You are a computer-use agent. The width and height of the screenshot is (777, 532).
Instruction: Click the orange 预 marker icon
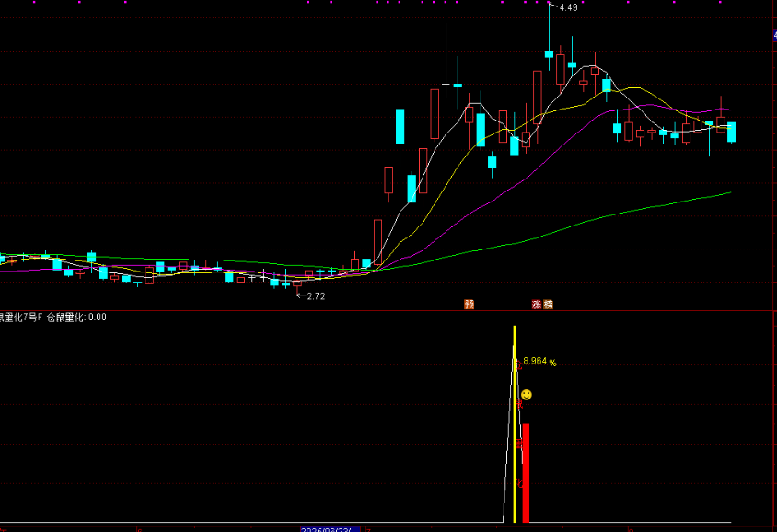click(470, 304)
